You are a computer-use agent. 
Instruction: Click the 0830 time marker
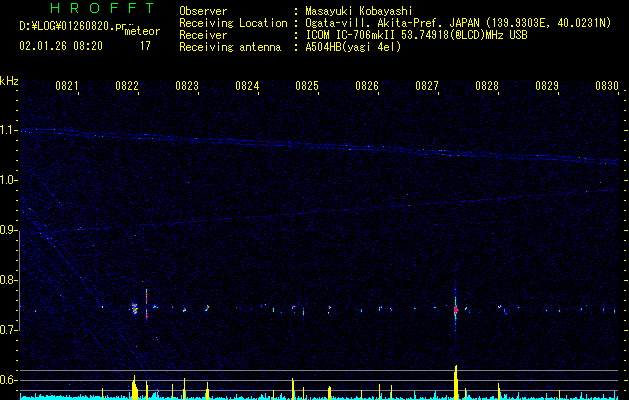click(x=607, y=86)
